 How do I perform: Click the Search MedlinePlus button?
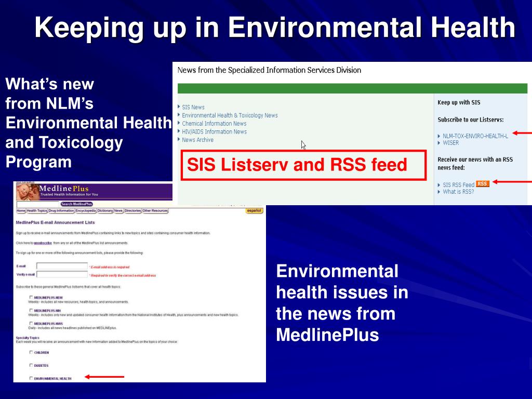[x=77, y=204]
